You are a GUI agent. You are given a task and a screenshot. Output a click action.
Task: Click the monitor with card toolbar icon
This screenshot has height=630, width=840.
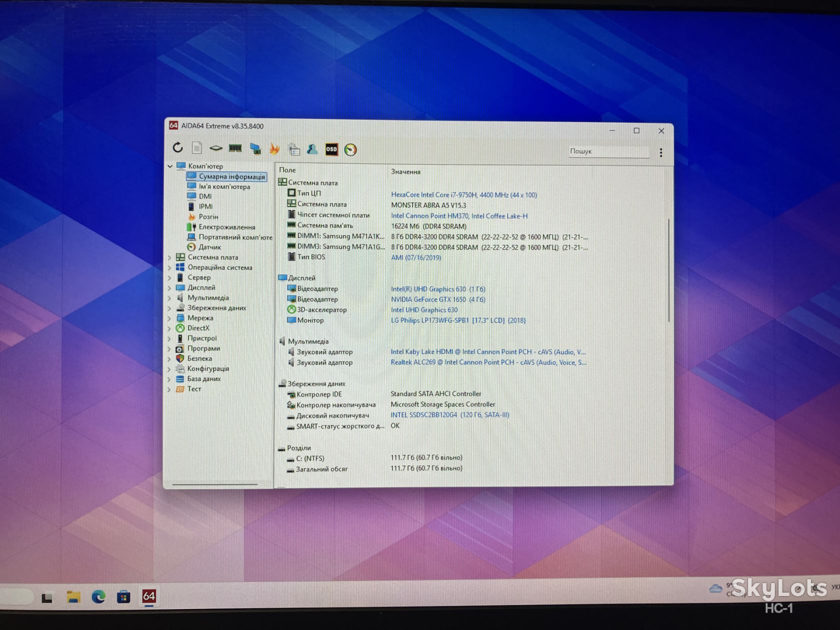coord(255,148)
